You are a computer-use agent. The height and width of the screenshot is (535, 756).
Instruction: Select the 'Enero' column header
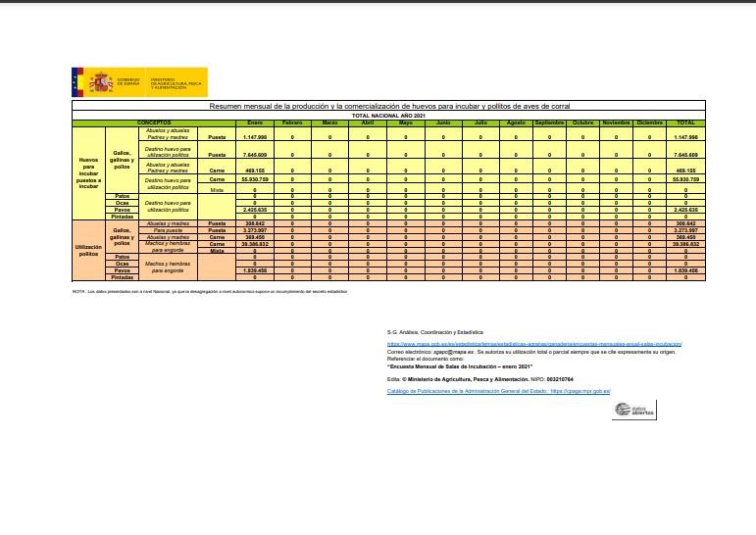pos(254,122)
